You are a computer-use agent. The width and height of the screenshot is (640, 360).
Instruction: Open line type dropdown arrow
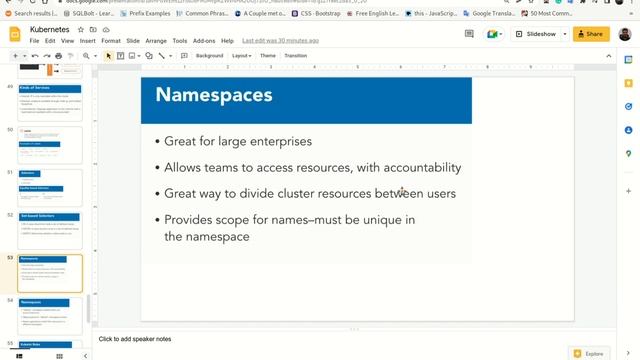pyautogui.click(x=171, y=56)
